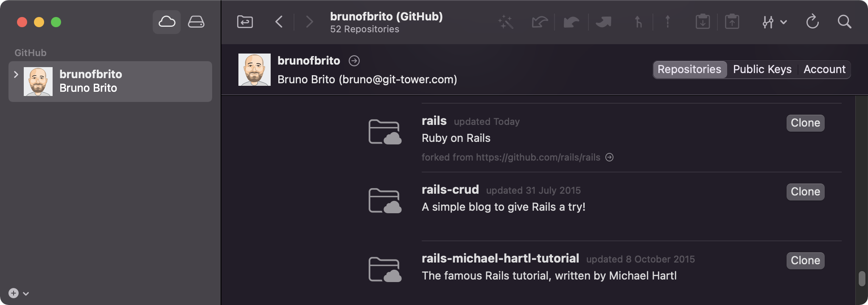The image size is (868, 305).
Task: Clone the rails-michael-hartl-tutorial repository
Action: (x=805, y=261)
